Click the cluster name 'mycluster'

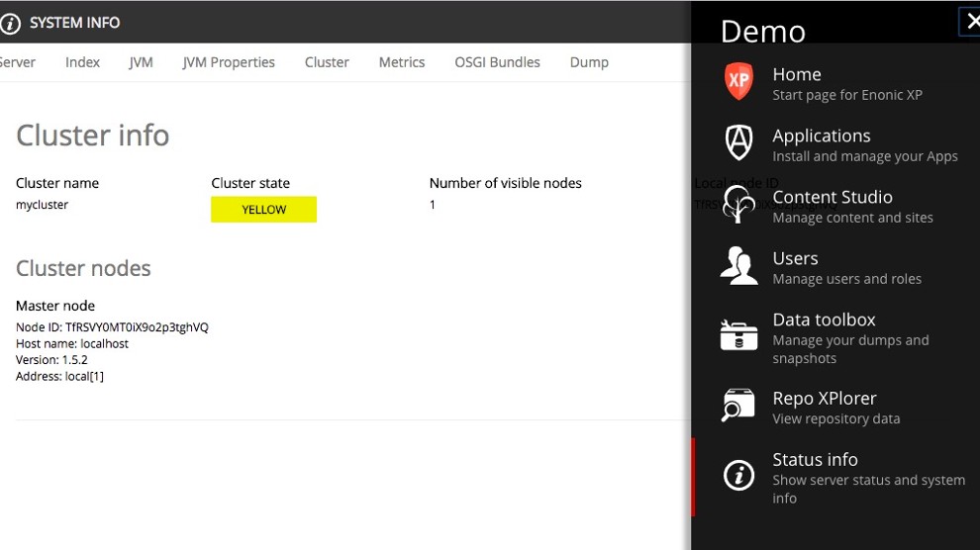(42, 205)
